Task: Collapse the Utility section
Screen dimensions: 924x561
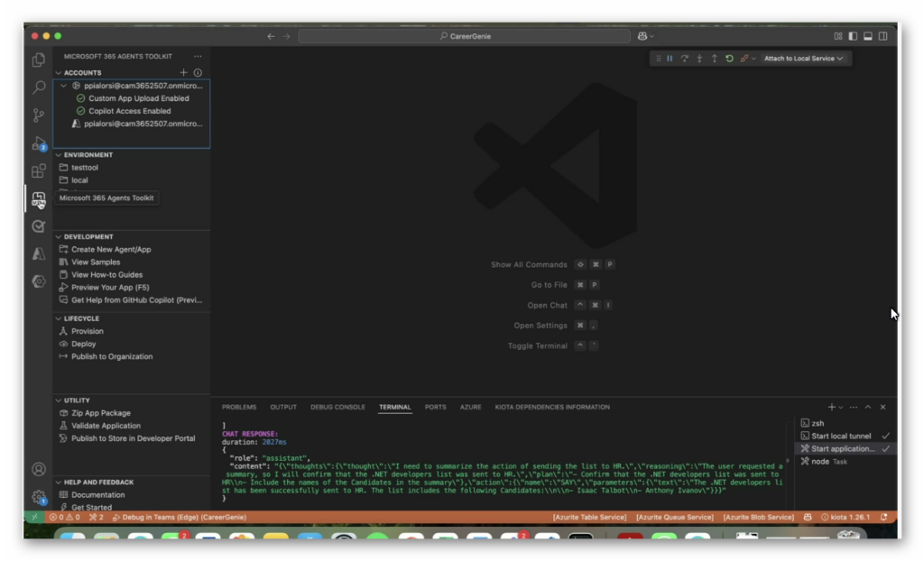Action: click(59, 400)
